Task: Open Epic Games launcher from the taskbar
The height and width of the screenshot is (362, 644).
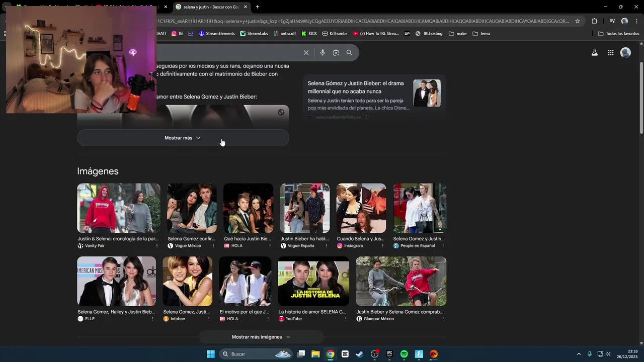Action: pyautogui.click(x=389, y=354)
